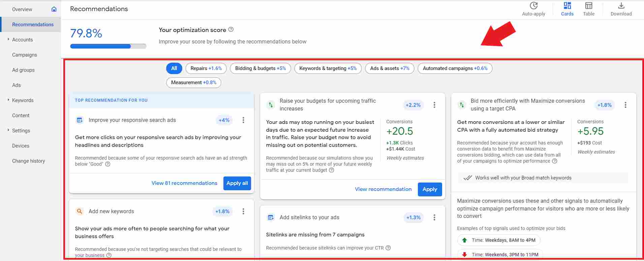644x261 pixels.
Task: Click help icon after improve your CTR
Action: point(388,248)
